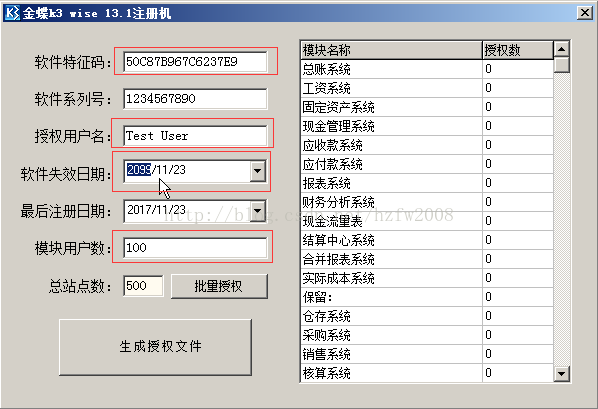Click the module list scroll down arrow
Viewport: 598px width, 409px height.
[x=561, y=373]
